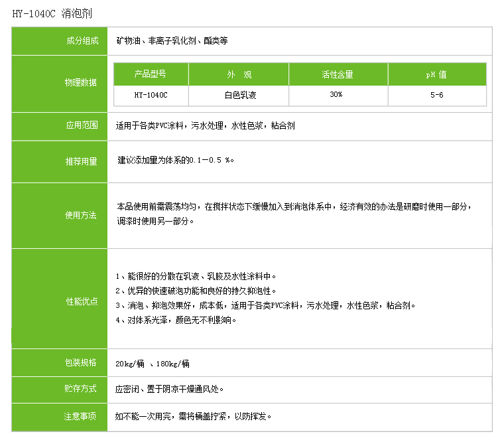Select the 包装规格 row label
The height and width of the screenshot is (444, 504).
(x=80, y=363)
